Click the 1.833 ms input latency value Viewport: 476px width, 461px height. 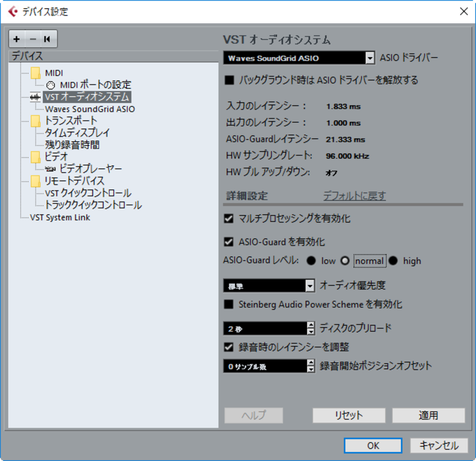[343, 107]
